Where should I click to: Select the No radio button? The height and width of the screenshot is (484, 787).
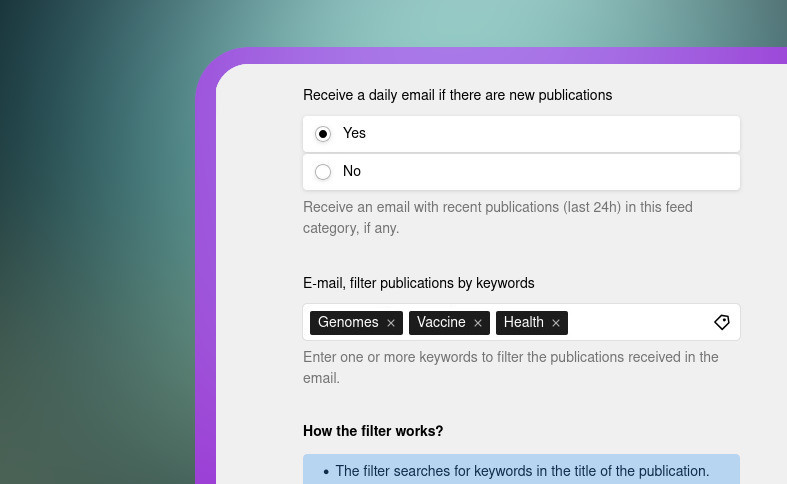[323, 172]
